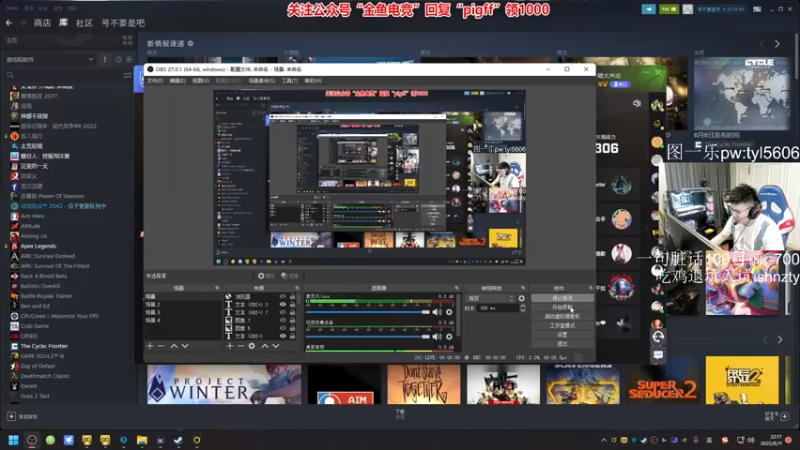The height and width of the screenshot is (450, 800).
Task: Toggle visibility of the 浏览器 source
Action: 283,296
